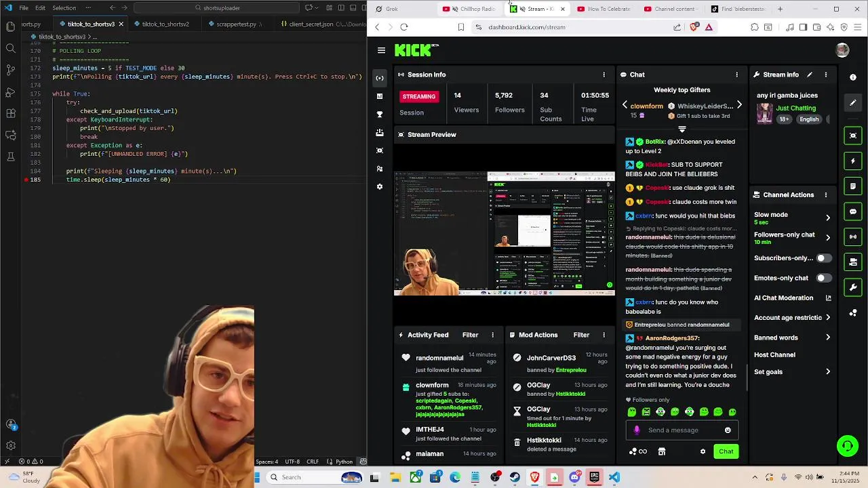Click the green headset support button
Image resolution: width=868 pixels, height=488 pixels.
point(847,445)
